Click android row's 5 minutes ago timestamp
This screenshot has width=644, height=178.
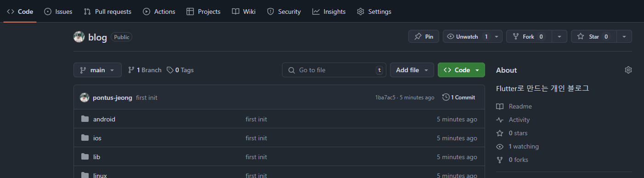click(457, 119)
